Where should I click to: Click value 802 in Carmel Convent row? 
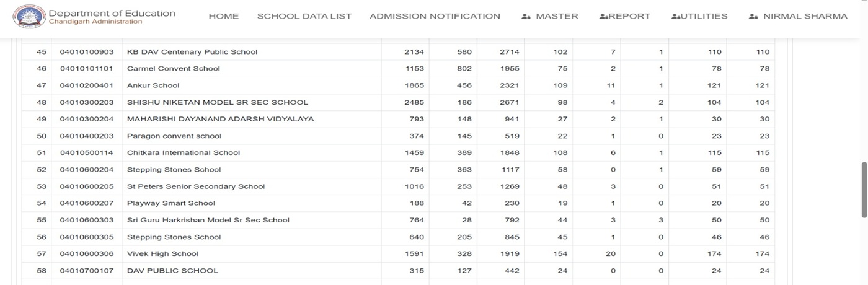[x=464, y=69]
